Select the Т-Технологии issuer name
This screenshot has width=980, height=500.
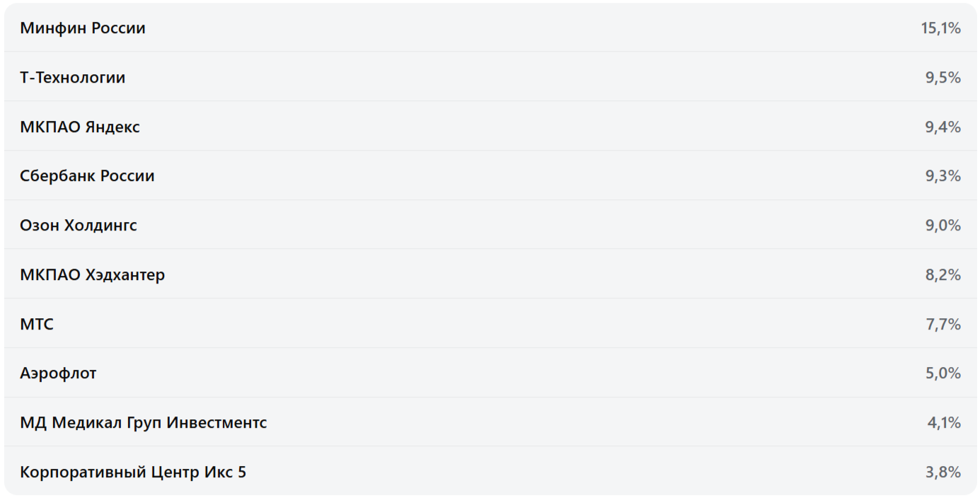pos(73,78)
